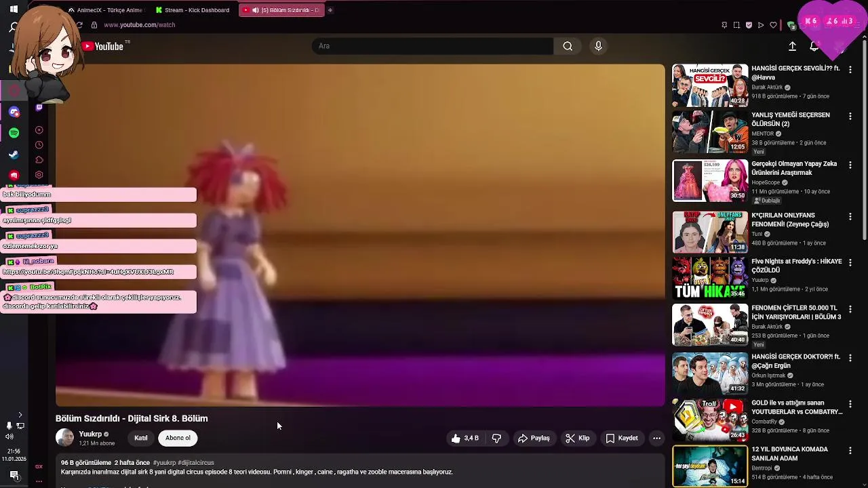
Task: Share the video using Paylaş
Action: [534, 438]
